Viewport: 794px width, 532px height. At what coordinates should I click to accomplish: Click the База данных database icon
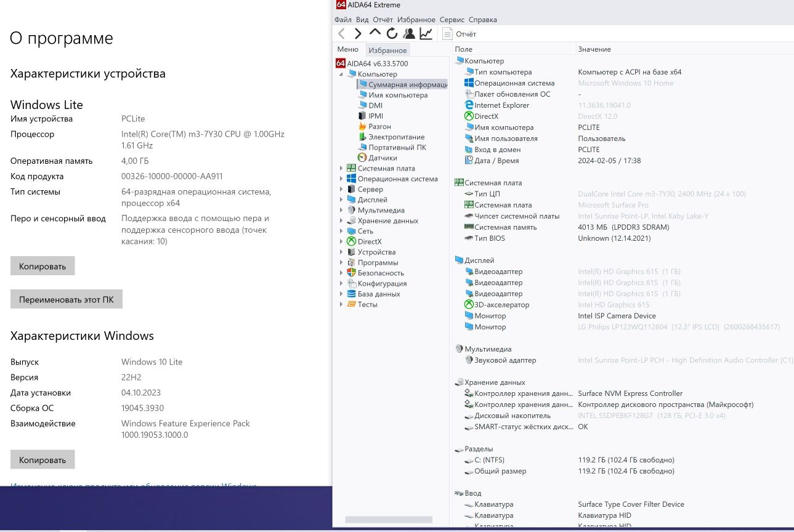[x=351, y=294]
